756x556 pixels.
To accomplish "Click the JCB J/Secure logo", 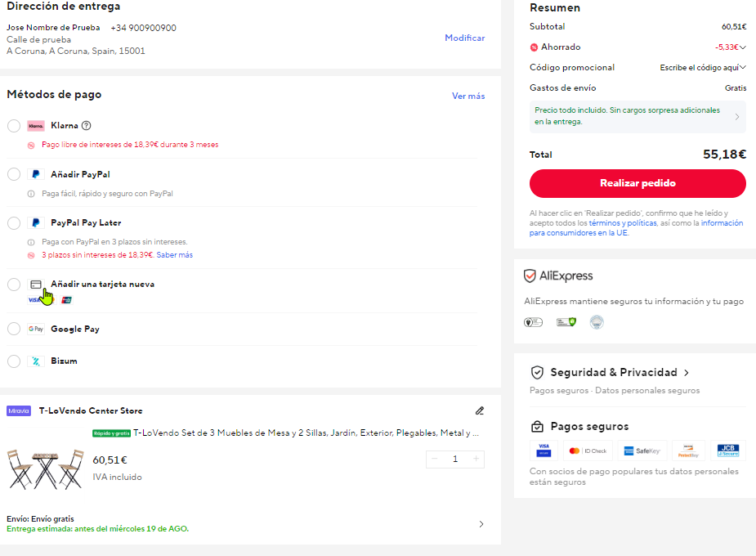I will click(x=727, y=451).
